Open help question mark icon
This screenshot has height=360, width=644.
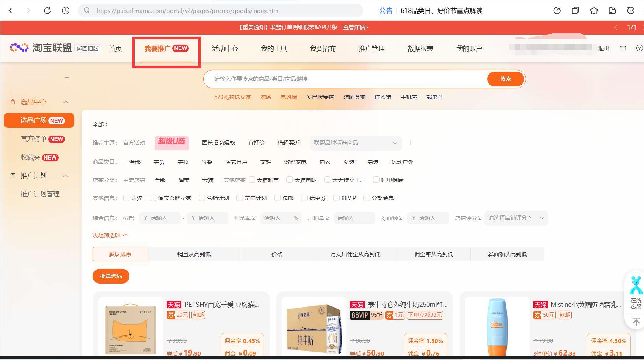pos(640,48)
